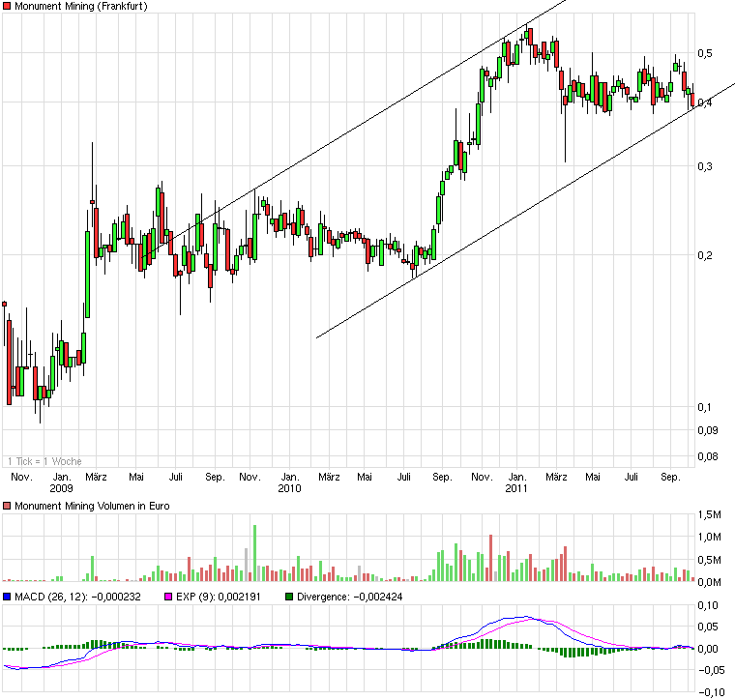Click the 1,0M volume axis label
735x700 pixels.
click(709, 537)
